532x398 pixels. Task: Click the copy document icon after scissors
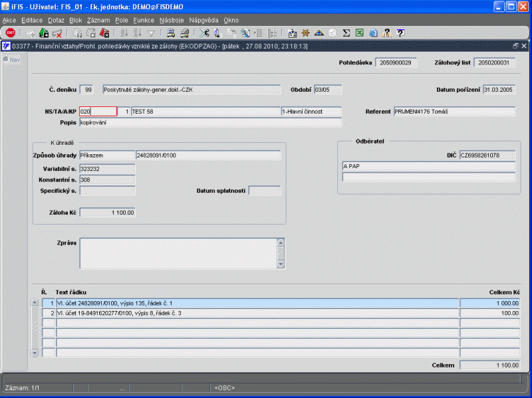point(218,33)
